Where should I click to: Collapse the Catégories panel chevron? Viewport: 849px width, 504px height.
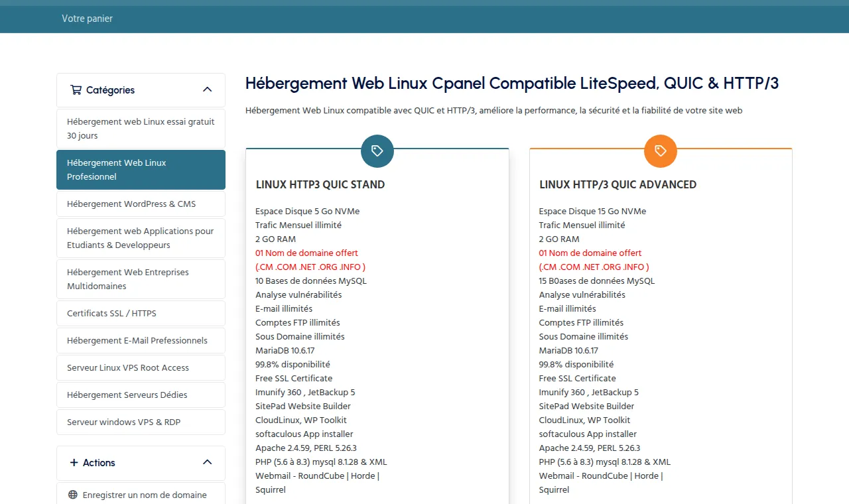(207, 90)
